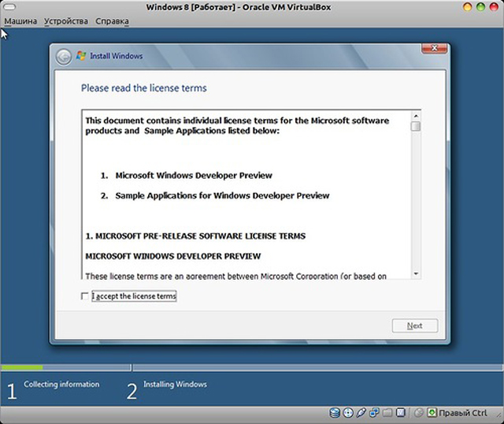Click 'Microsoft Windows Developer Preview' list item

pyautogui.click(x=194, y=175)
